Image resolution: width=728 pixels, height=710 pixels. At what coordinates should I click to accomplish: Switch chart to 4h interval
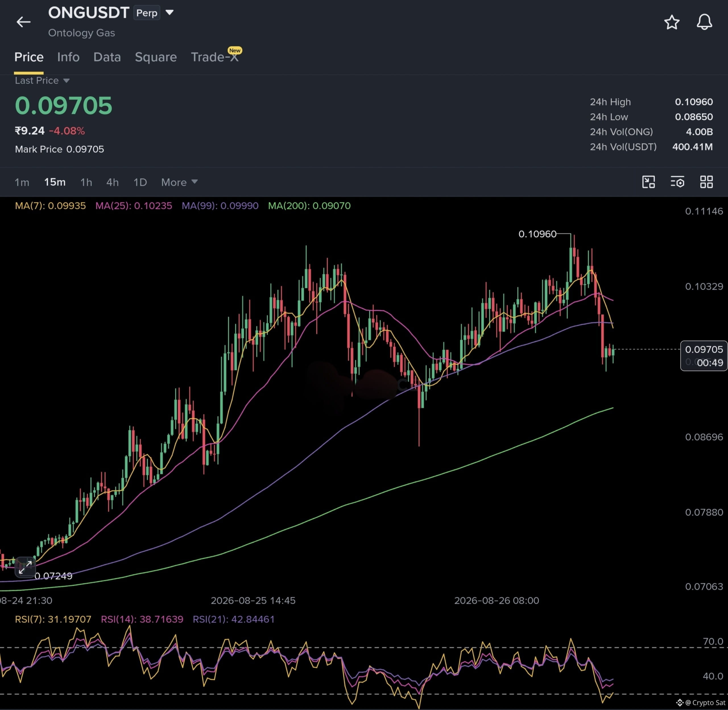click(112, 182)
